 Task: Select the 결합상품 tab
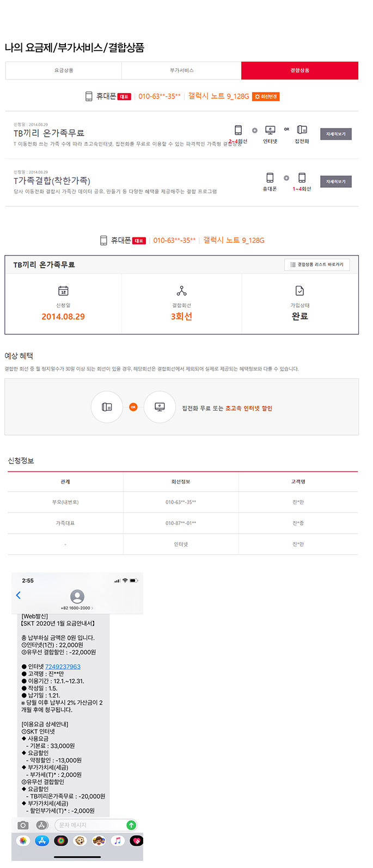299,71
